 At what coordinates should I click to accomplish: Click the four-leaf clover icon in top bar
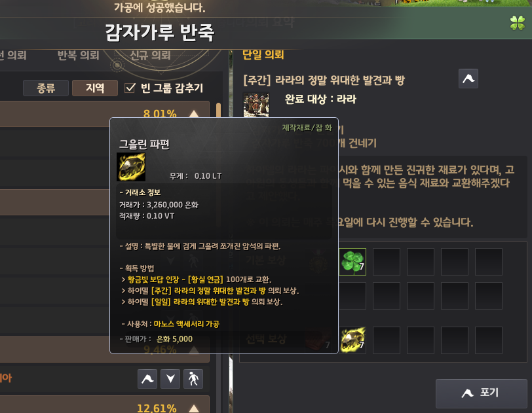click(518, 23)
